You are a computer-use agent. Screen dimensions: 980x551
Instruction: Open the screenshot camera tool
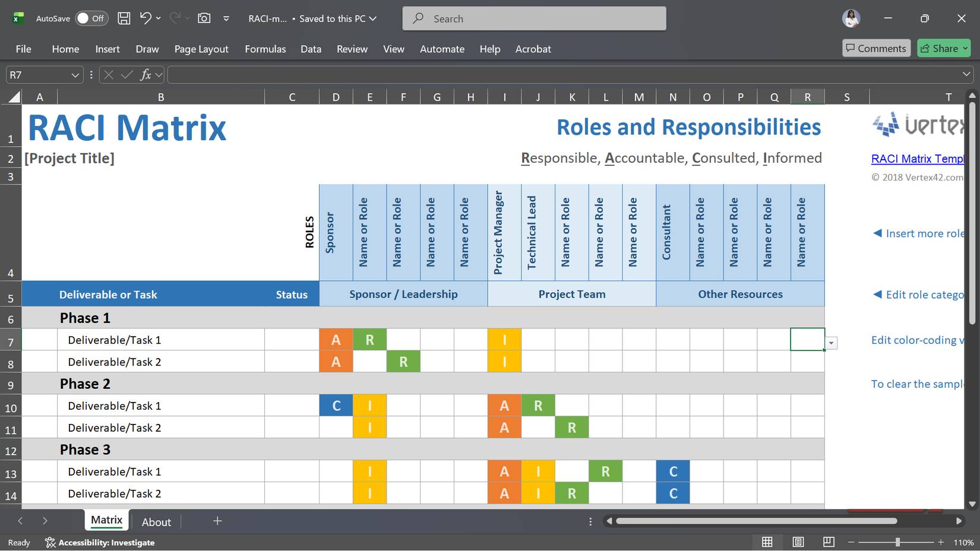(x=204, y=18)
